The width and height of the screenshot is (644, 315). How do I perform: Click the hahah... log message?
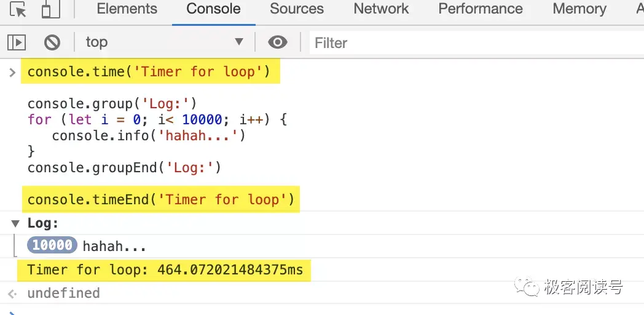[x=115, y=247]
